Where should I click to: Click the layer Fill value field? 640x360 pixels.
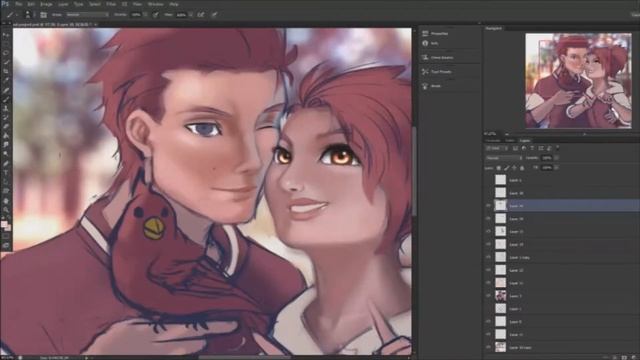(x=547, y=168)
